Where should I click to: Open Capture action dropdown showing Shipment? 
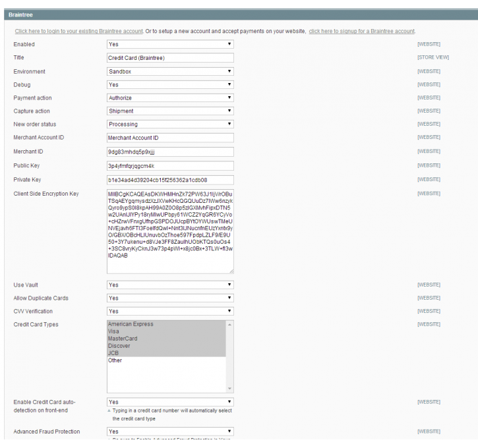[x=170, y=111]
